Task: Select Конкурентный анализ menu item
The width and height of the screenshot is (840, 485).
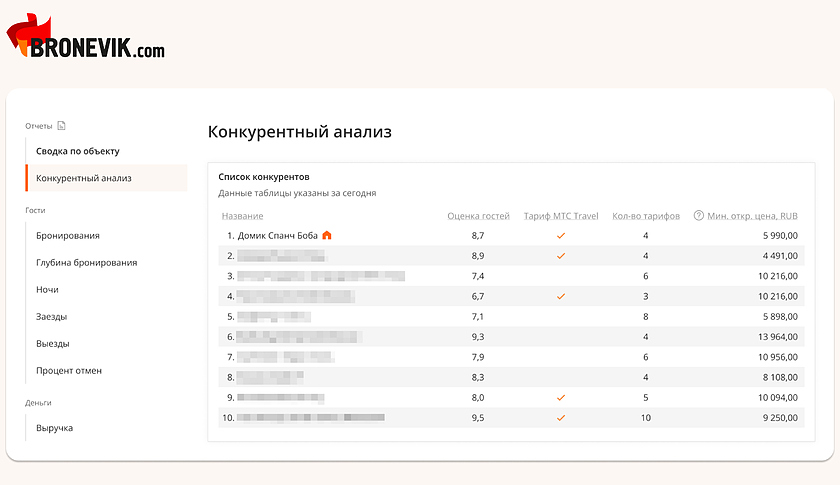Action: [84, 178]
